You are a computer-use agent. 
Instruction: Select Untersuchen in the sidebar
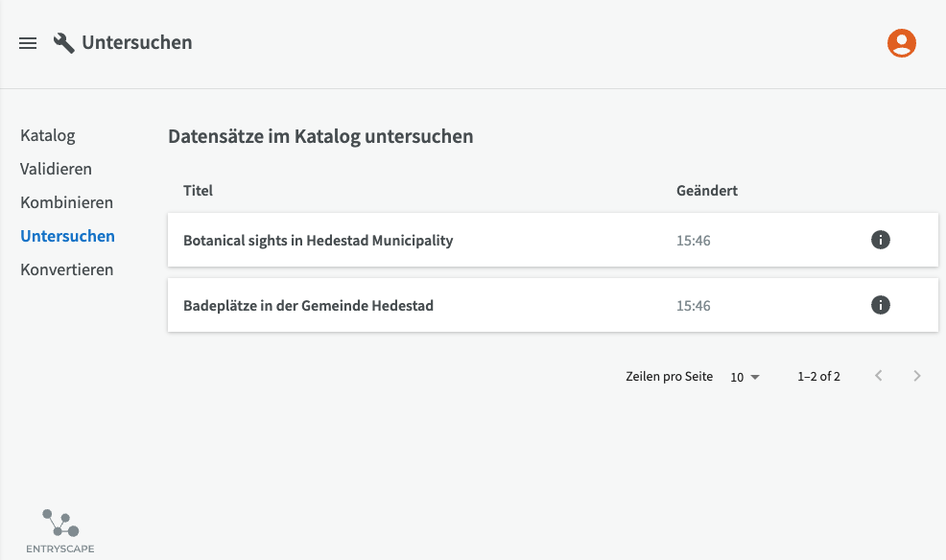67,236
